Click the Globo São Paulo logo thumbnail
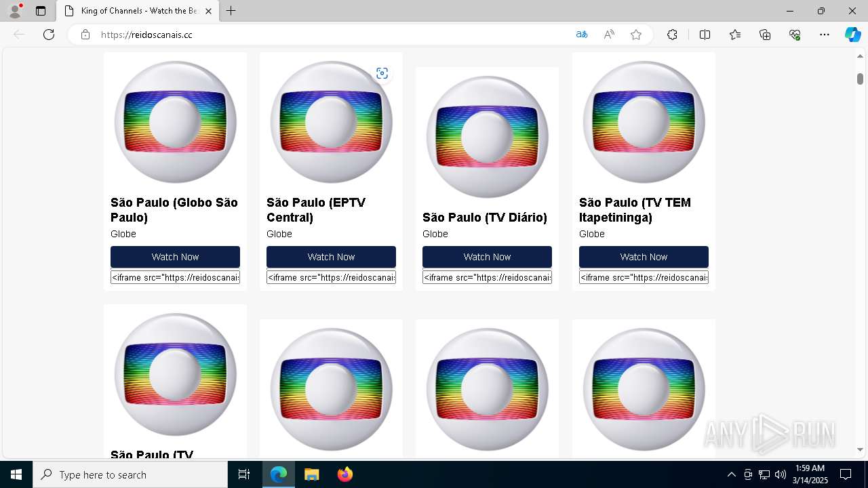 click(x=175, y=122)
